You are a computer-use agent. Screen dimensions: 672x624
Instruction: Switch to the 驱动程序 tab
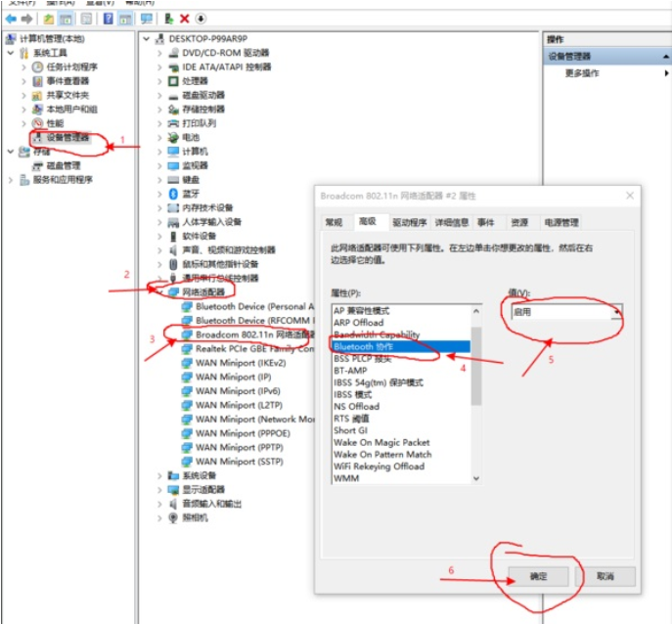[x=409, y=222]
